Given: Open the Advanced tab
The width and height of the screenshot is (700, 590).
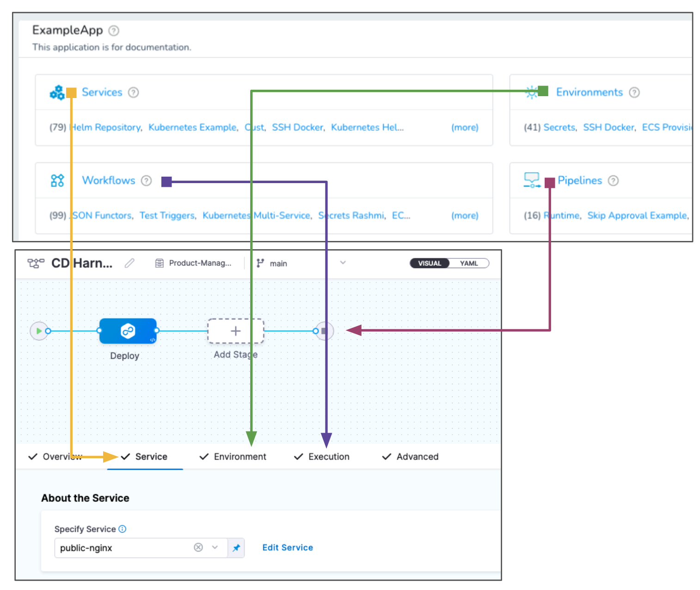Looking at the screenshot, I should (x=410, y=457).
